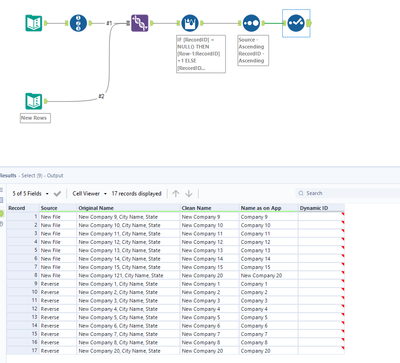Select the purple Union tool
The width and height of the screenshot is (400, 363).
[139, 23]
